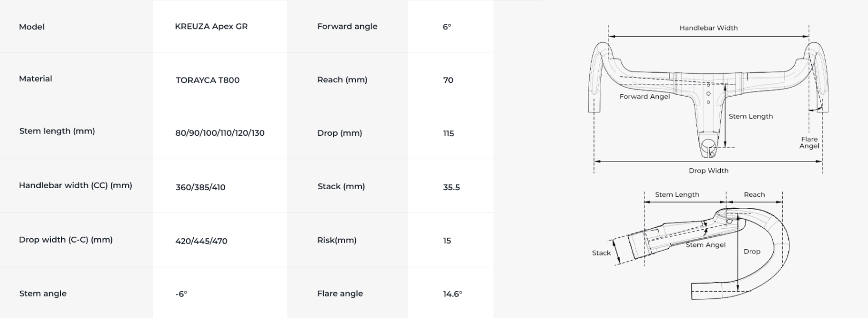Screen dimensions: 868x318
Task: Click the Drop Width label in diagram
Action: coord(709,170)
